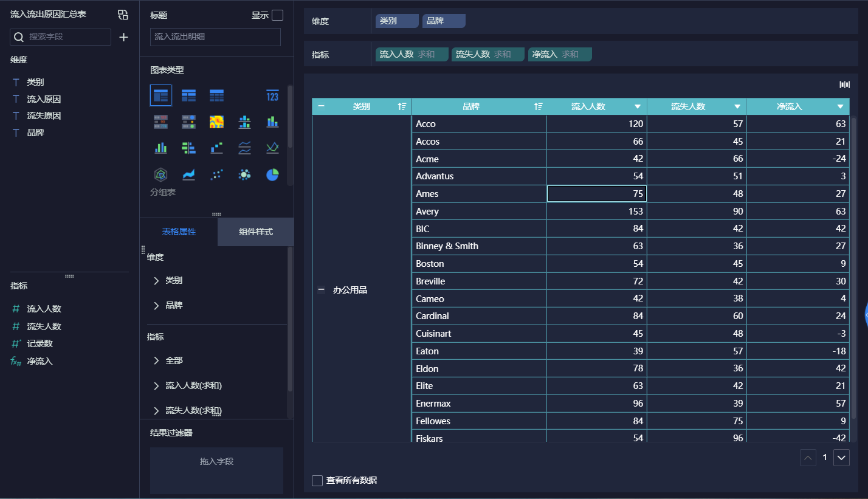
Task: Select the 净流入 calculated field in the indicator list
Action: click(x=40, y=361)
